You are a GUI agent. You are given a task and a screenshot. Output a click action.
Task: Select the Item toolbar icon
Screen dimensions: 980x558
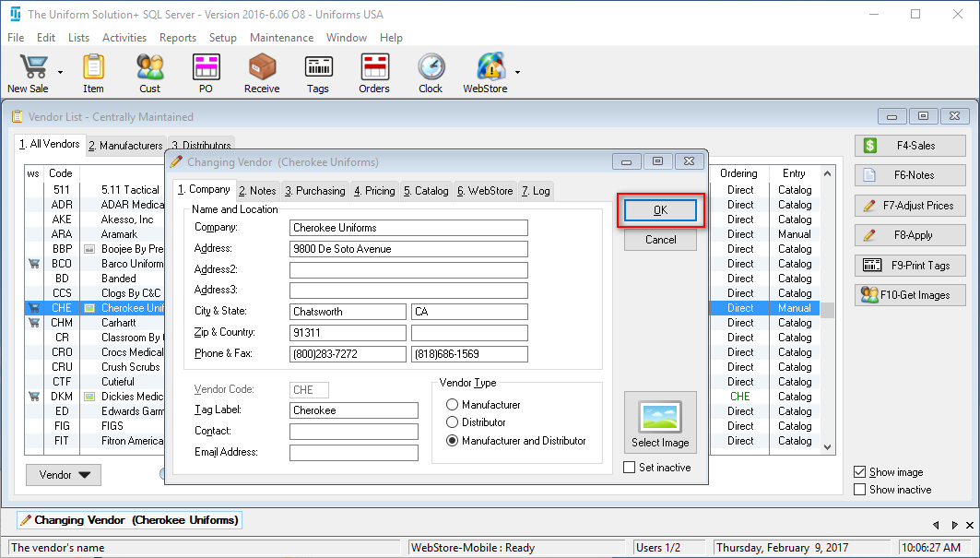click(93, 69)
